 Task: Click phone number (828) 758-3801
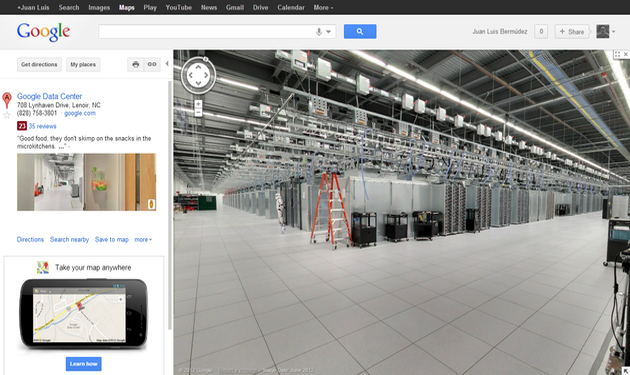(37, 113)
